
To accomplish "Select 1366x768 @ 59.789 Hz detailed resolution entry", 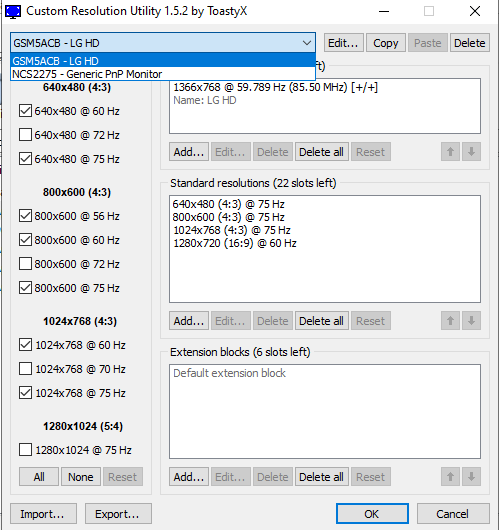I will pos(275,87).
